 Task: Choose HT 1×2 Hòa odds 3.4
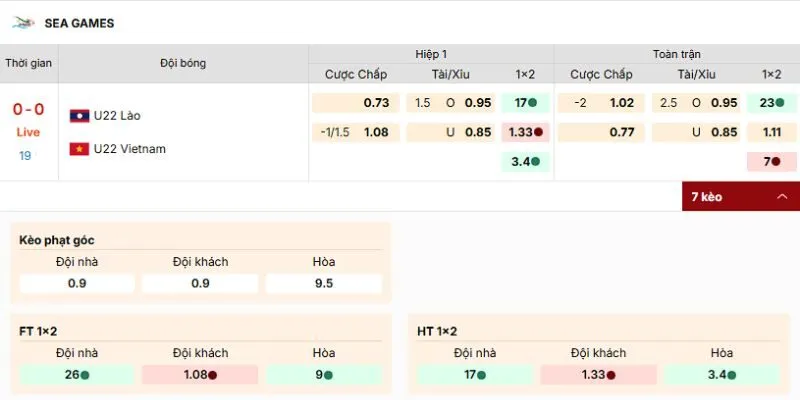tap(721, 375)
